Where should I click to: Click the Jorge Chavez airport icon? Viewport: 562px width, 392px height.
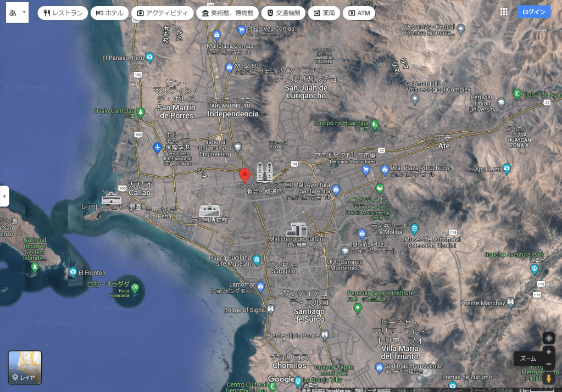[x=158, y=148]
